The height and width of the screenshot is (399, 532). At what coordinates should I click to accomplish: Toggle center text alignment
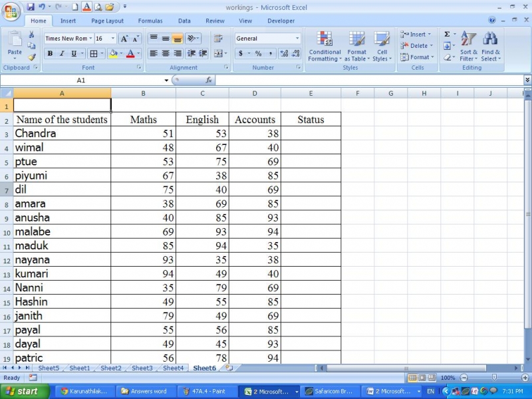[166, 54]
